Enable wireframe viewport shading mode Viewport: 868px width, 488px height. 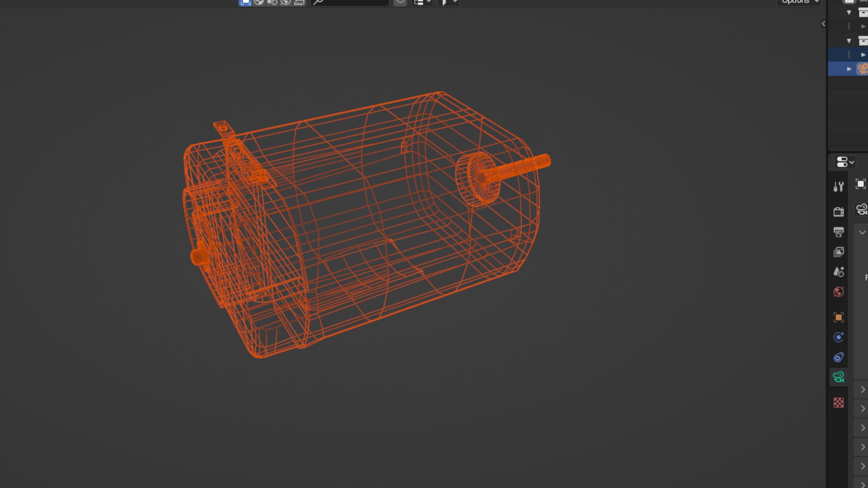245,2
